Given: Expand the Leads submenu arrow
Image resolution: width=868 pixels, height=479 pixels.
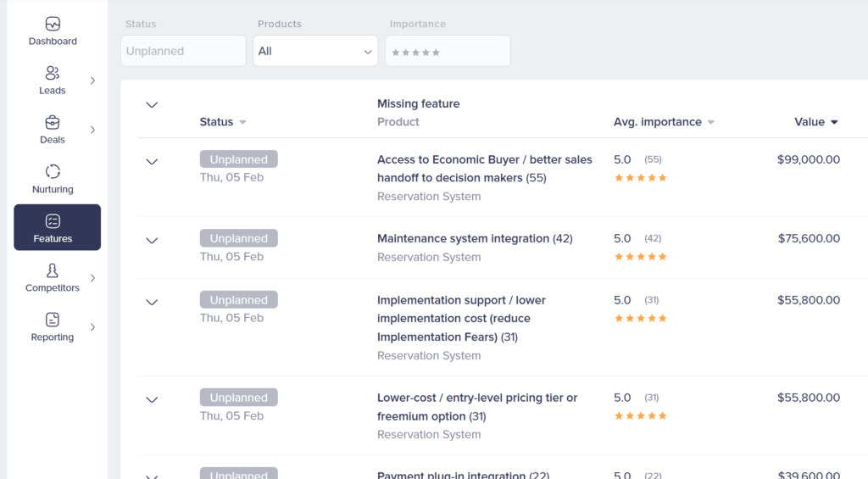Looking at the screenshot, I should (92, 81).
